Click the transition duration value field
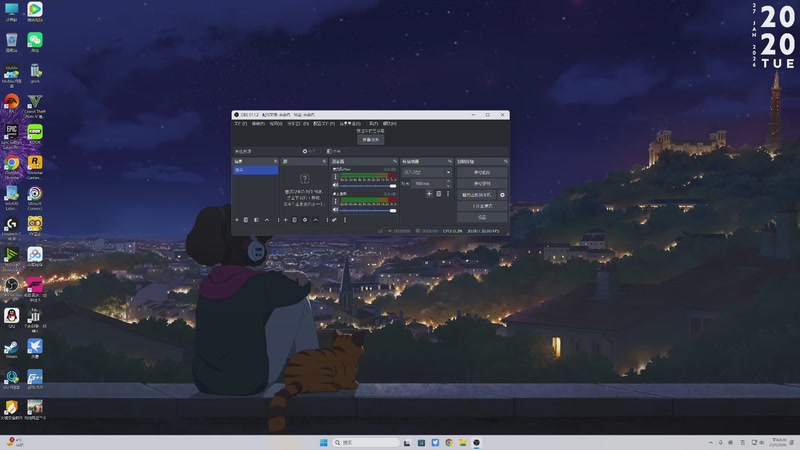The image size is (800, 450). click(428, 184)
